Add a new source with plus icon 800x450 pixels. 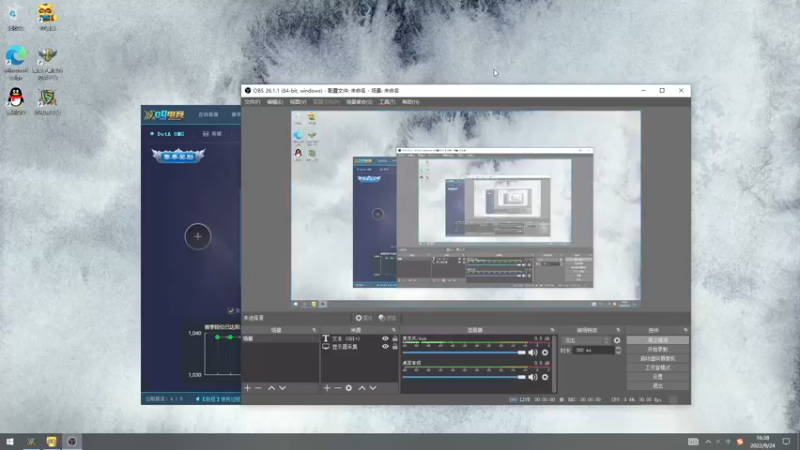point(327,388)
